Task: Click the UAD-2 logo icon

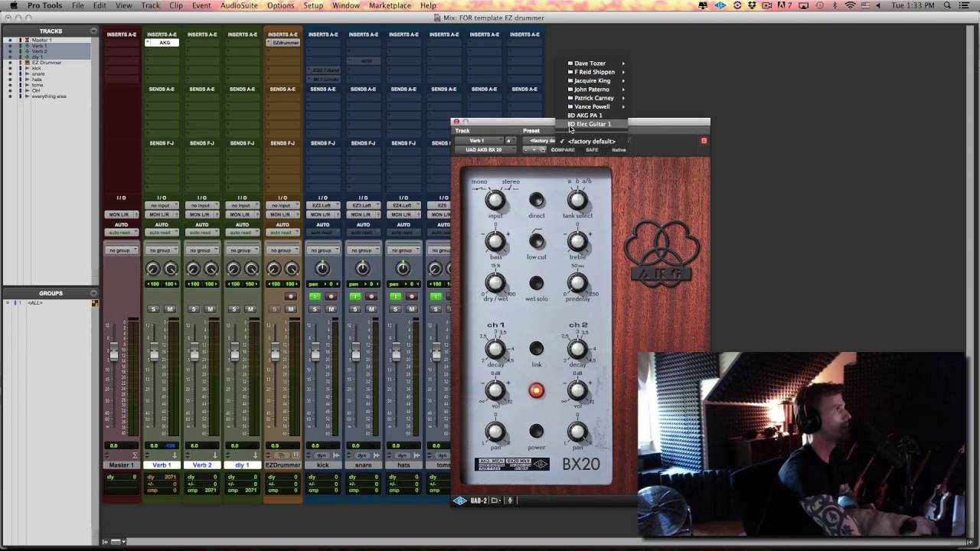Action: (459, 500)
